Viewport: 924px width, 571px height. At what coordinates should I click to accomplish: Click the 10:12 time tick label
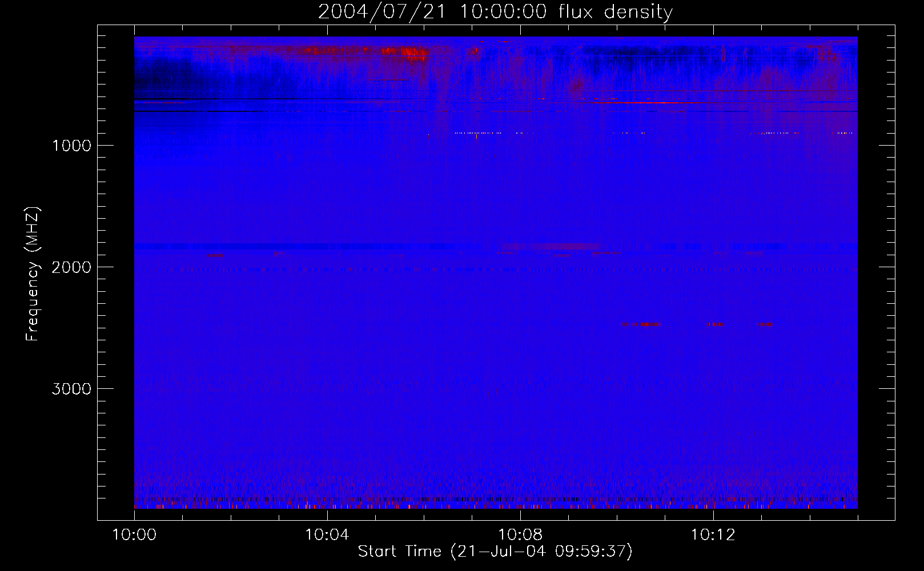coord(713,535)
